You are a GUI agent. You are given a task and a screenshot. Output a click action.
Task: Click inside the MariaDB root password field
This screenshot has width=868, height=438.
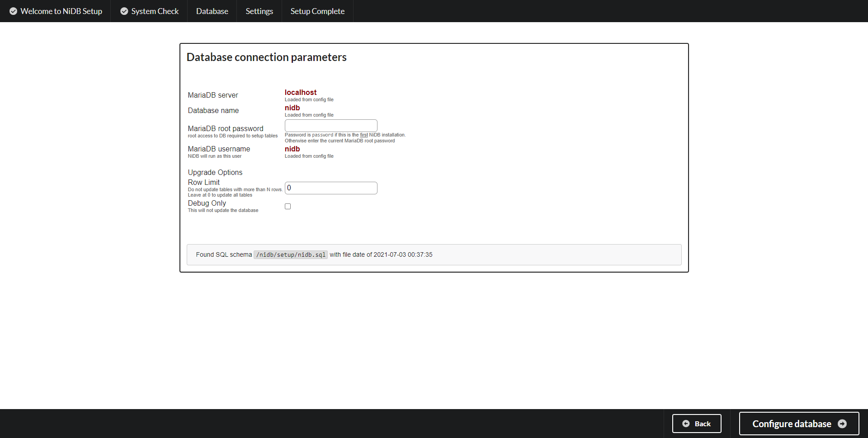click(330, 125)
